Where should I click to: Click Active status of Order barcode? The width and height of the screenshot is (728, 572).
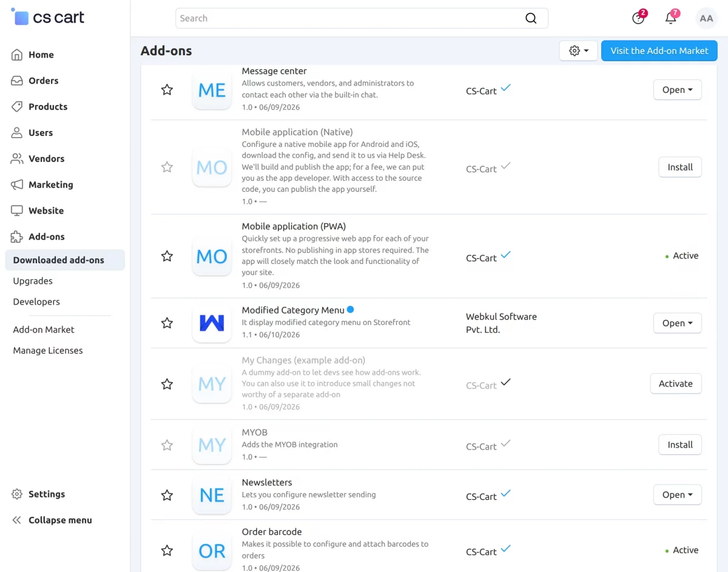tap(682, 550)
